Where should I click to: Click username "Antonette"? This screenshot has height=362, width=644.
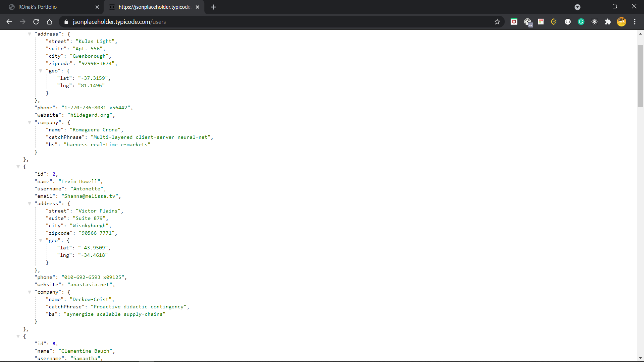pos(87,189)
